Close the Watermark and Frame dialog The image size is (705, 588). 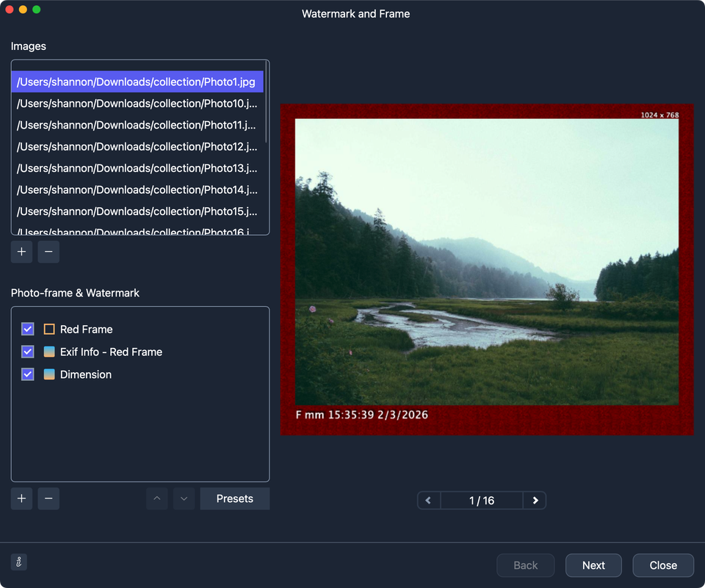(x=662, y=565)
